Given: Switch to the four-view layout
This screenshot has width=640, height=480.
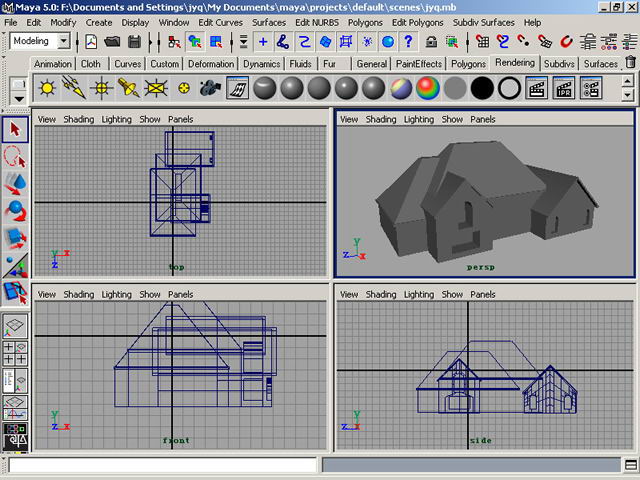Looking at the screenshot, I should click(x=15, y=354).
